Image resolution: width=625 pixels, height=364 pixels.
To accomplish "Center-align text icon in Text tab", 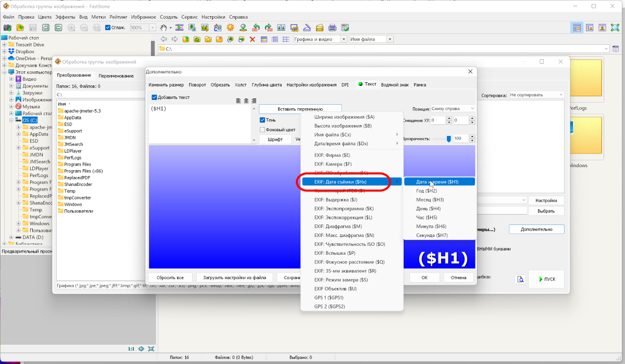I will point(246,101).
